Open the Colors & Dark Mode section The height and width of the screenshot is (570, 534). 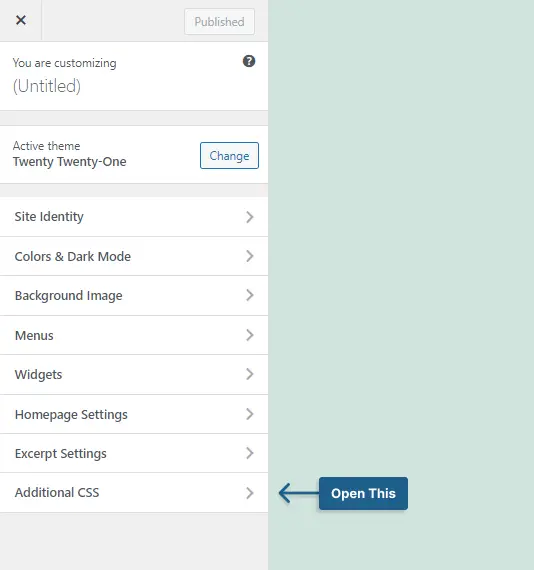[134, 256]
